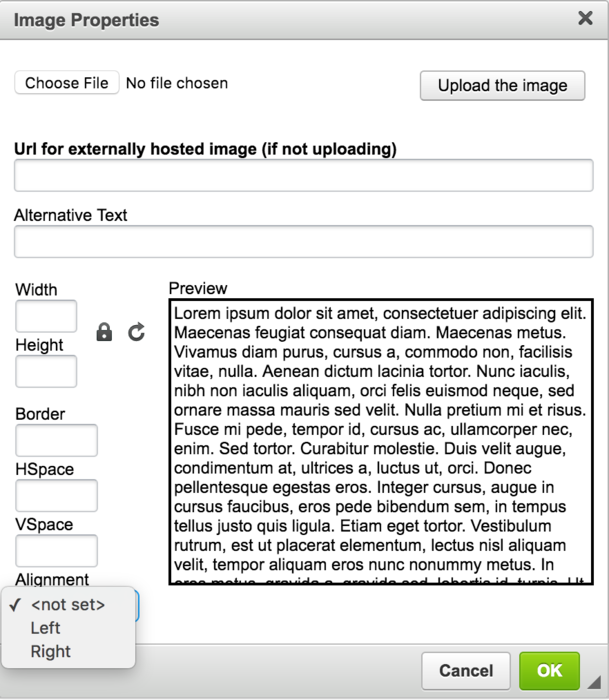Confirm with the green OK button
The image size is (609, 700).
click(549, 671)
